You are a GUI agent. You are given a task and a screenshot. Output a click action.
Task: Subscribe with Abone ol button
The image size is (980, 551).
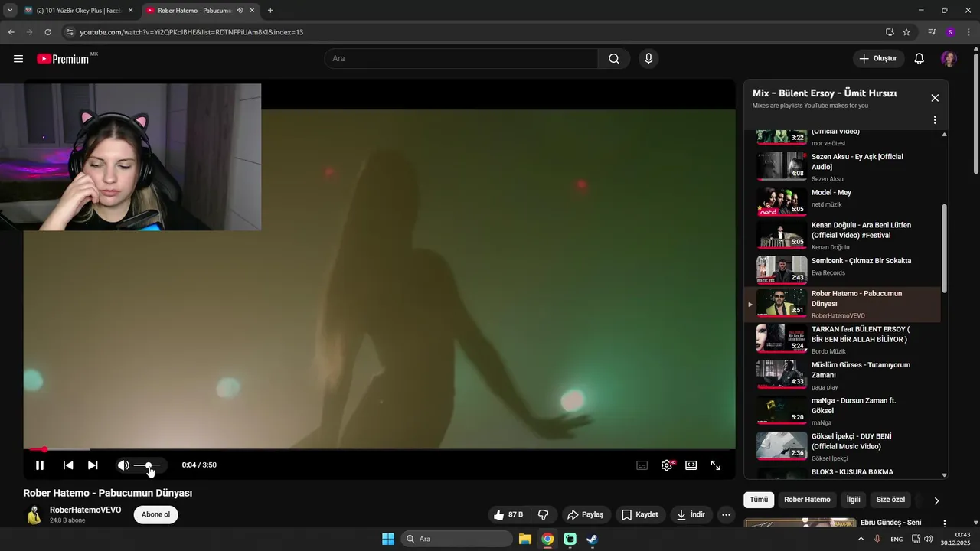[155, 514]
